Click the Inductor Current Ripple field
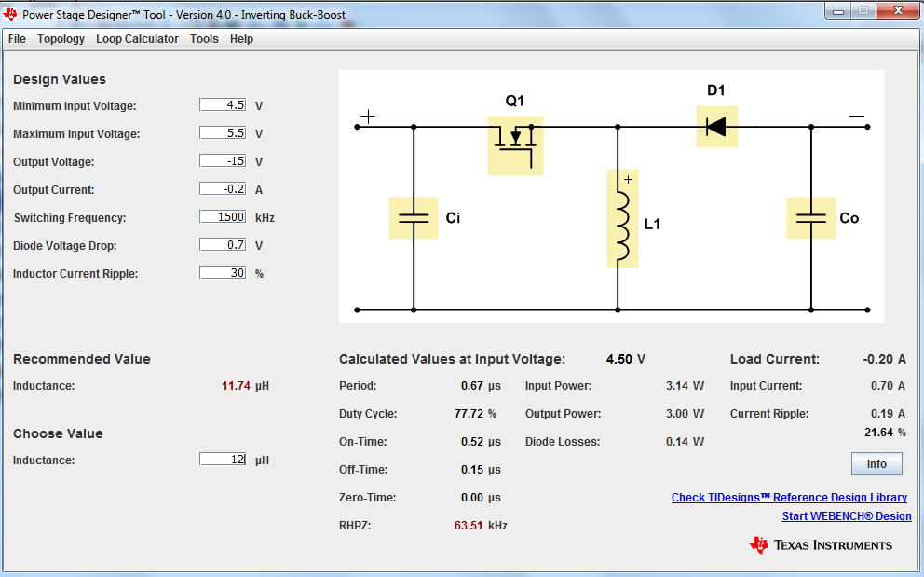 (x=223, y=272)
